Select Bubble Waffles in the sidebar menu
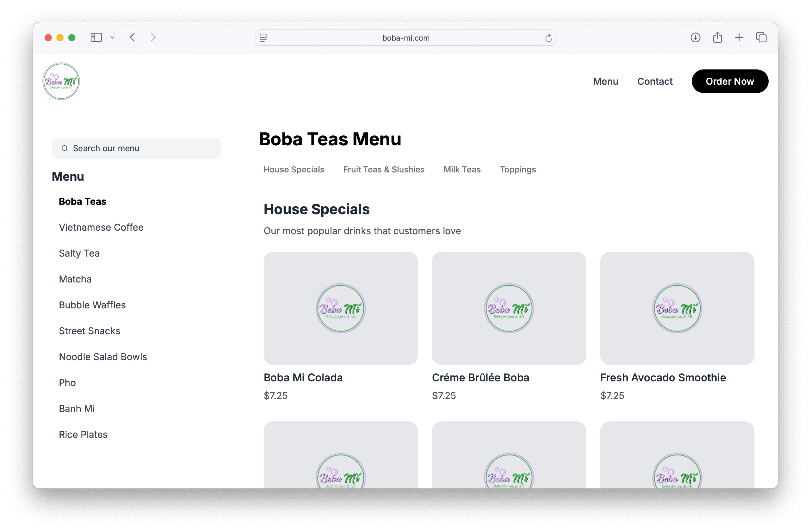 (x=92, y=305)
